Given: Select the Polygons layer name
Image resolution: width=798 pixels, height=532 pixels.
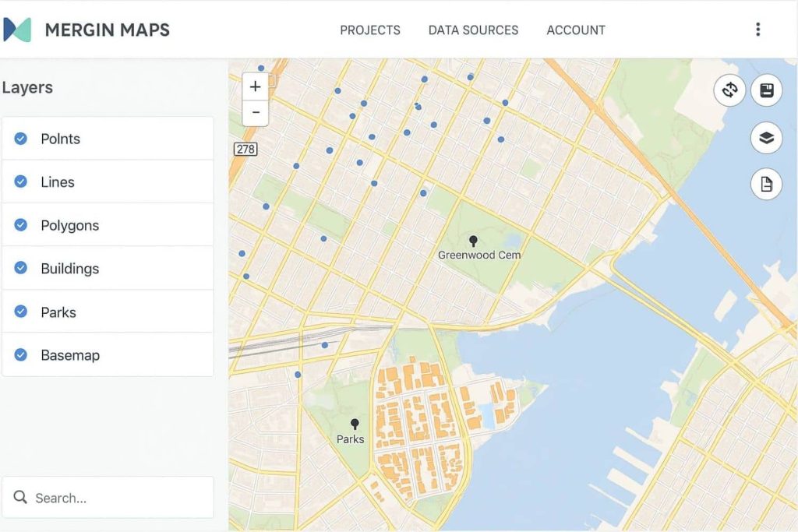Looking at the screenshot, I should [x=69, y=225].
